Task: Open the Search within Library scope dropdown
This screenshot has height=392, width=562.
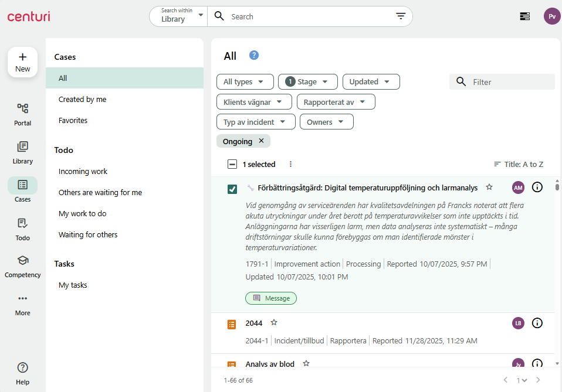Action: [x=178, y=16]
